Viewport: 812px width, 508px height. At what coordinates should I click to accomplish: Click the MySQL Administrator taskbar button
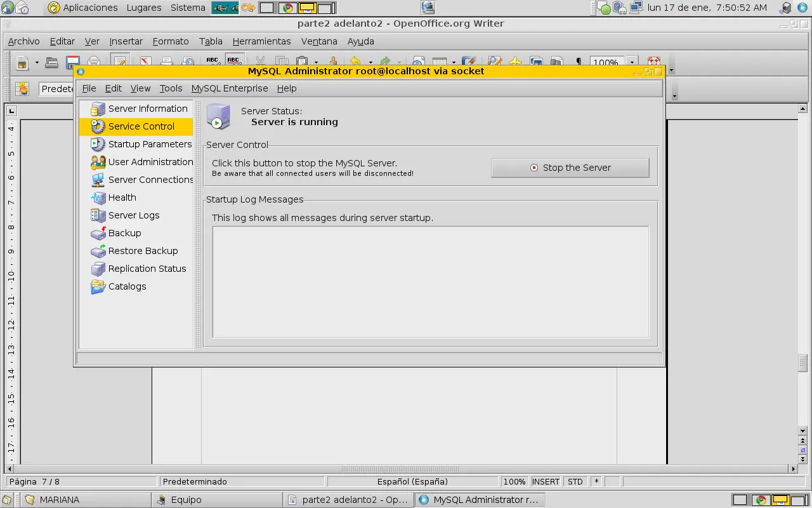tap(480, 500)
